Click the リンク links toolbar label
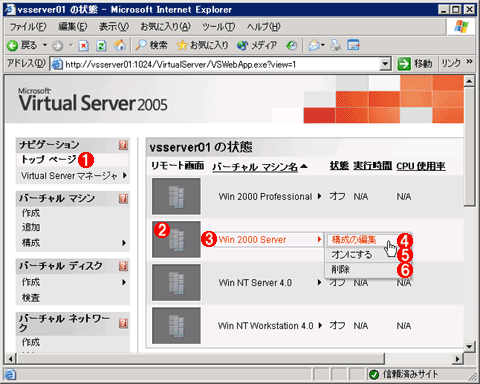 [451, 63]
